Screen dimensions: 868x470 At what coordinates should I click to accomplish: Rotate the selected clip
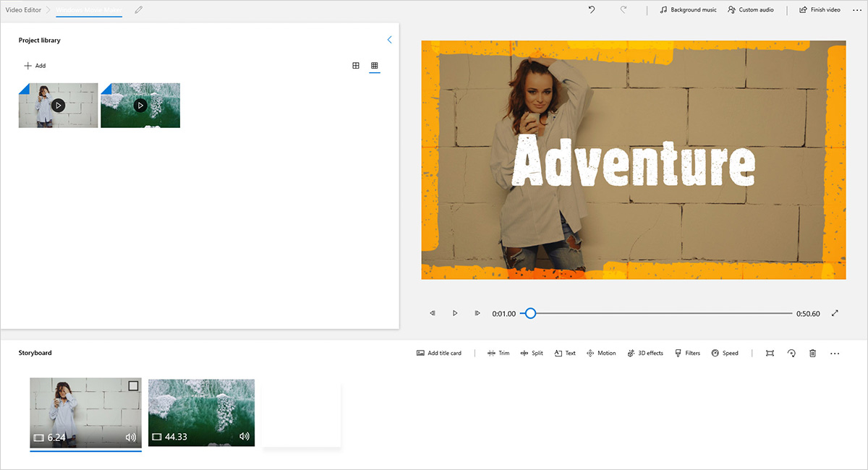click(x=791, y=353)
